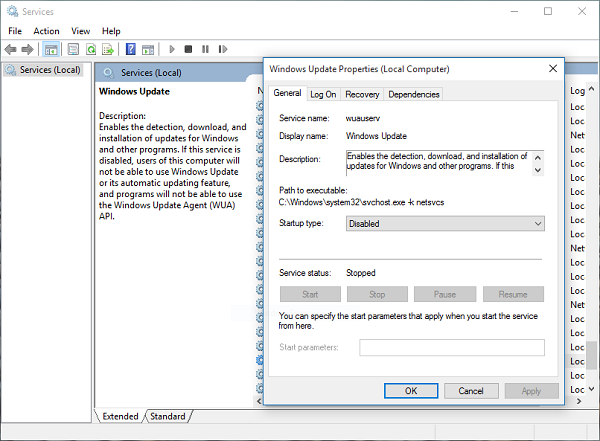Screen dimensions: 600x441
Task: Switch to the Recovery tab
Action: (x=362, y=94)
